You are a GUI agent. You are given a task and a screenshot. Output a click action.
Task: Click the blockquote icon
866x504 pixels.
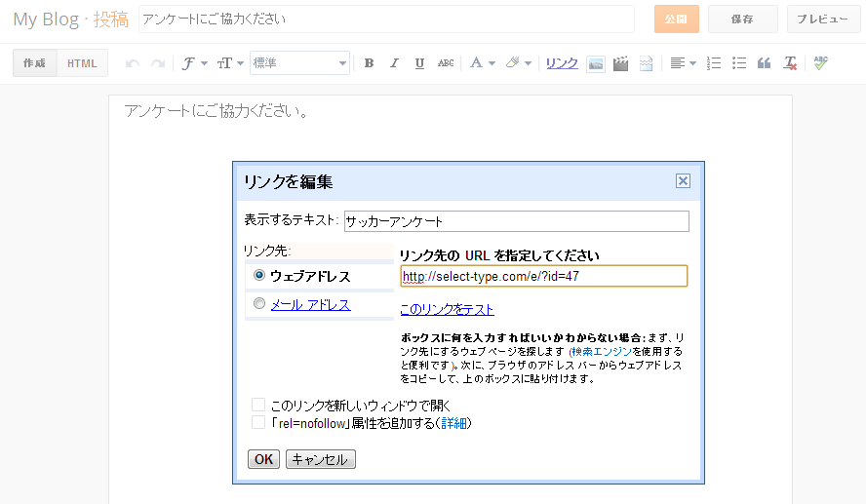point(765,63)
